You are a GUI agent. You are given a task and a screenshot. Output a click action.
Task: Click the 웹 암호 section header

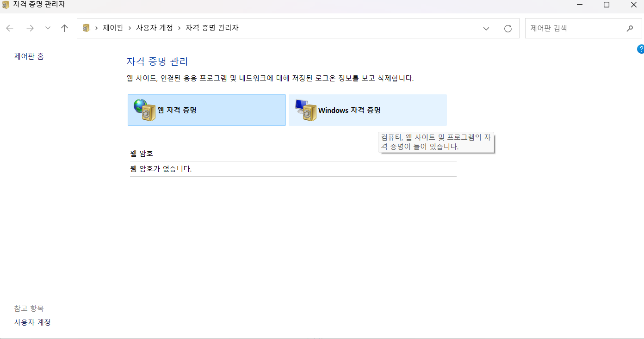(x=142, y=153)
